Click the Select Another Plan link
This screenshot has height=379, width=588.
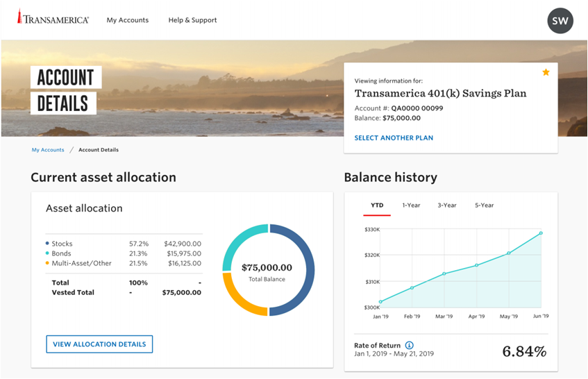(x=394, y=138)
